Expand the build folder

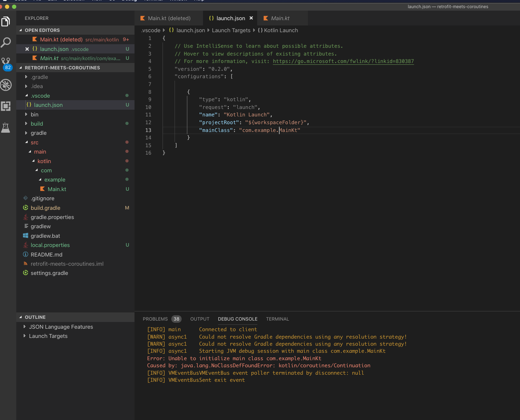[26, 123]
